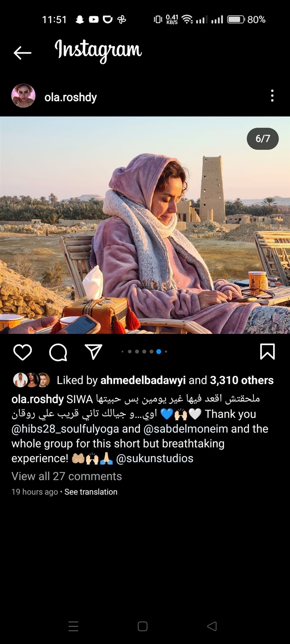The width and height of the screenshot is (290, 644).
Task: Share post with paper plane icon
Action: click(x=93, y=352)
